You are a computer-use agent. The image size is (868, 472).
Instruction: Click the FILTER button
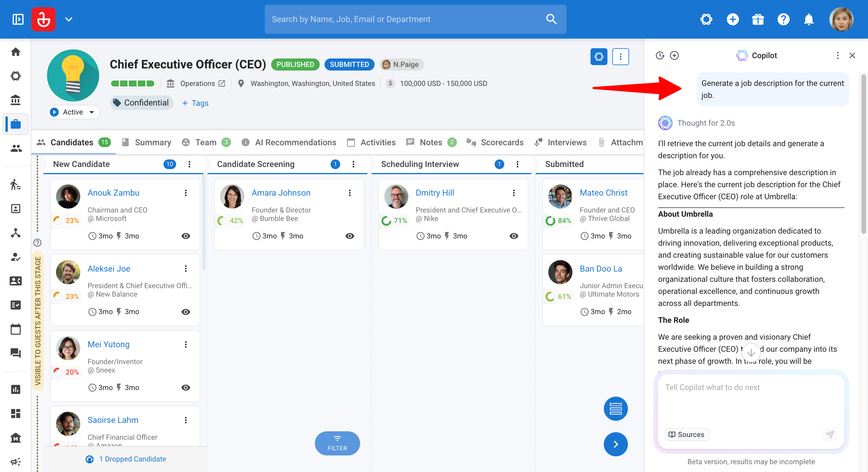[x=337, y=443]
